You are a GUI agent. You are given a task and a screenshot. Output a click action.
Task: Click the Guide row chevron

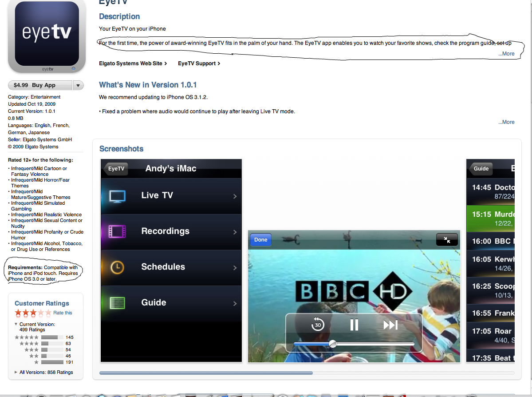click(x=235, y=303)
